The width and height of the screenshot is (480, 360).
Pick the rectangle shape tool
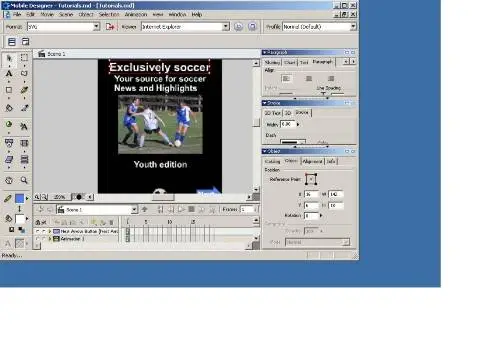(x=9, y=90)
